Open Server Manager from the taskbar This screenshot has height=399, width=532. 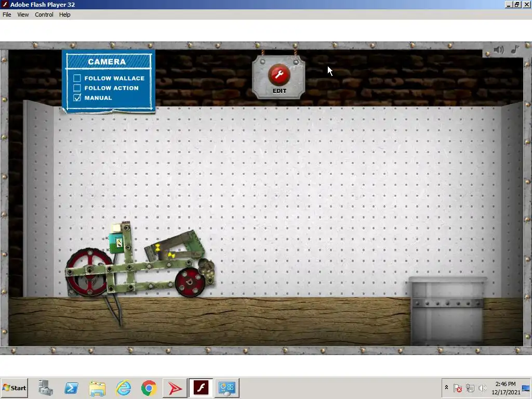[46, 388]
